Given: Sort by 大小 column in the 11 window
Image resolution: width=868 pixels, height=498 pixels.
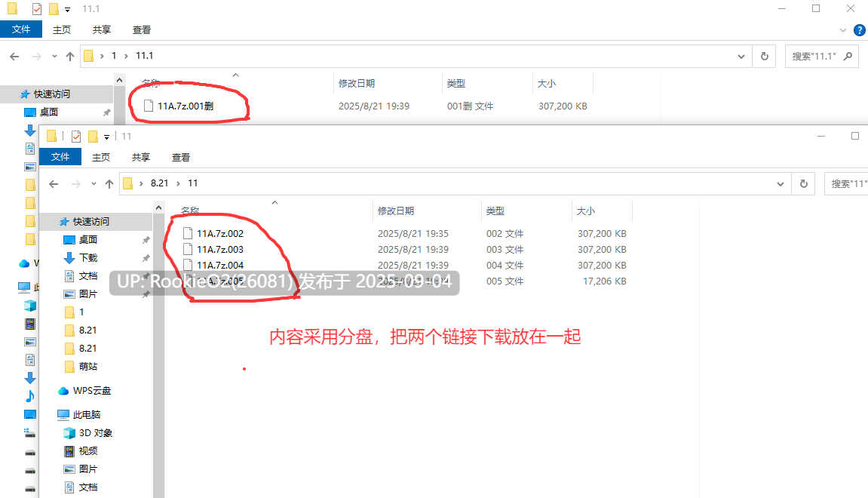Looking at the screenshot, I should click(x=586, y=211).
